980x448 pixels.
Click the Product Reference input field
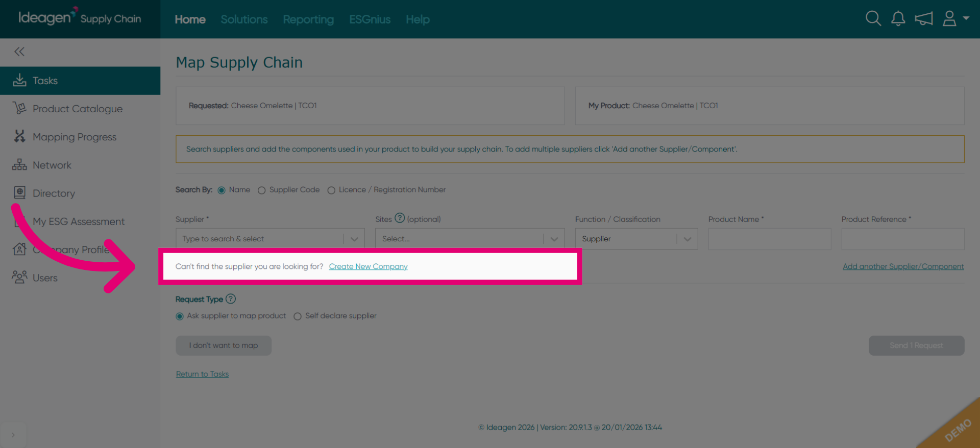click(x=903, y=239)
